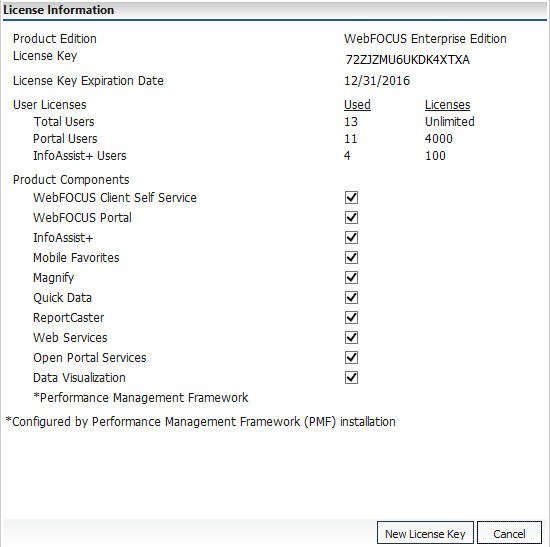Click the Portal Users used count 11
The height and width of the screenshot is (547, 550).
point(350,139)
